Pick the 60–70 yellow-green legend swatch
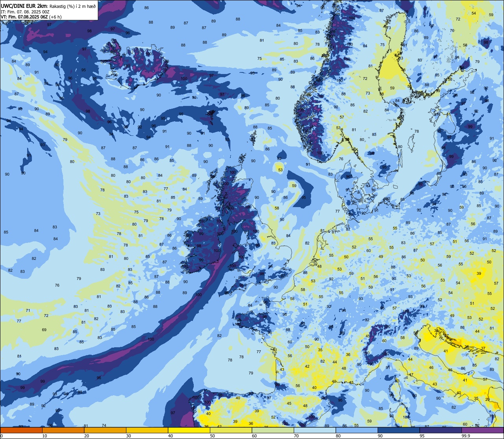The height and width of the screenshot is (439, 504). 273,430
